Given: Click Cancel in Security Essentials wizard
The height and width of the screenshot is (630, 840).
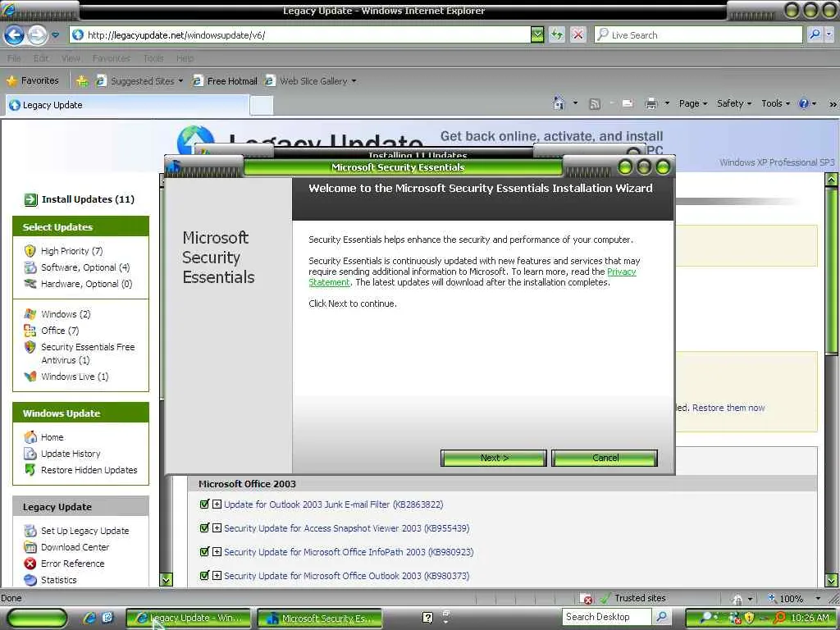Looking at the screenshot, I should [605, 458].
